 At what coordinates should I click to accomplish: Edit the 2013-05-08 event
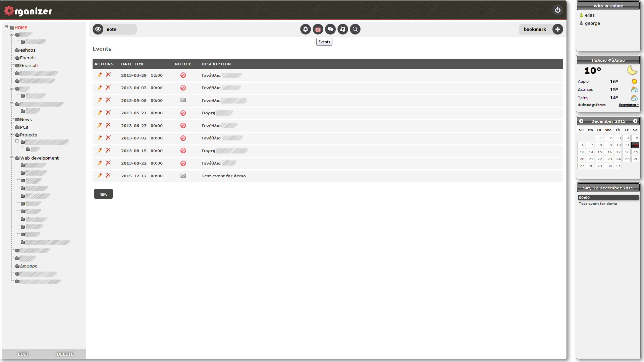click(100, 100)
